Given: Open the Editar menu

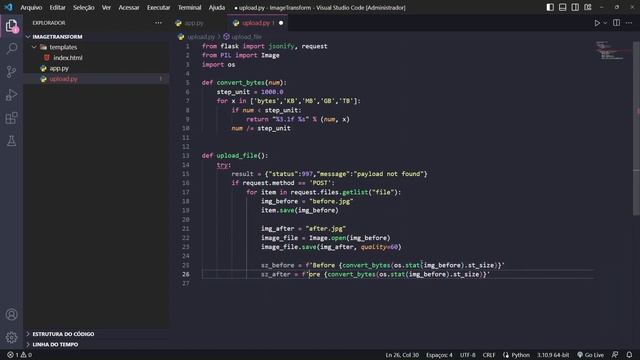Looking at the screenshot, I should (x=58, y=7).
